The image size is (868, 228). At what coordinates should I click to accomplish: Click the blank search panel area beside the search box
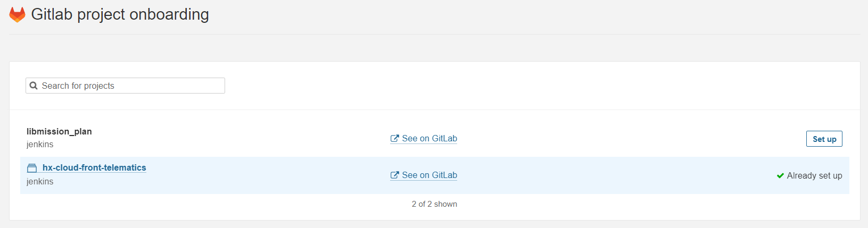click(x=532, y=86)
